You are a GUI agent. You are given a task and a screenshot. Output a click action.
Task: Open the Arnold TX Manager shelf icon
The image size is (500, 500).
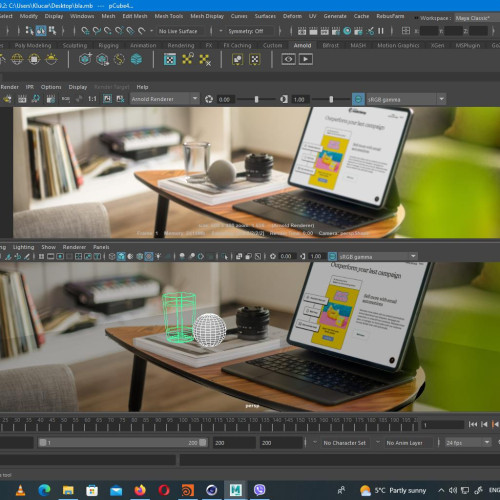click(170, 59)
